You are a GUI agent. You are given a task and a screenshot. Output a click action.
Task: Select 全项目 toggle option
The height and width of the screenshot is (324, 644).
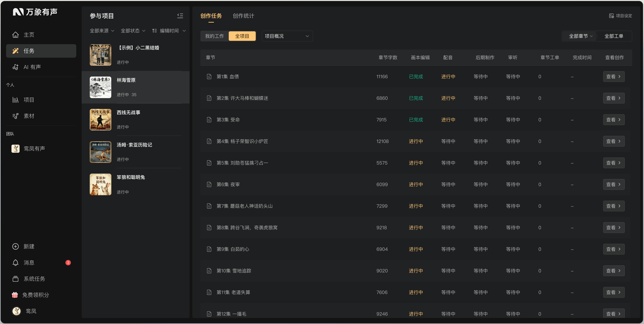point(242,36)
